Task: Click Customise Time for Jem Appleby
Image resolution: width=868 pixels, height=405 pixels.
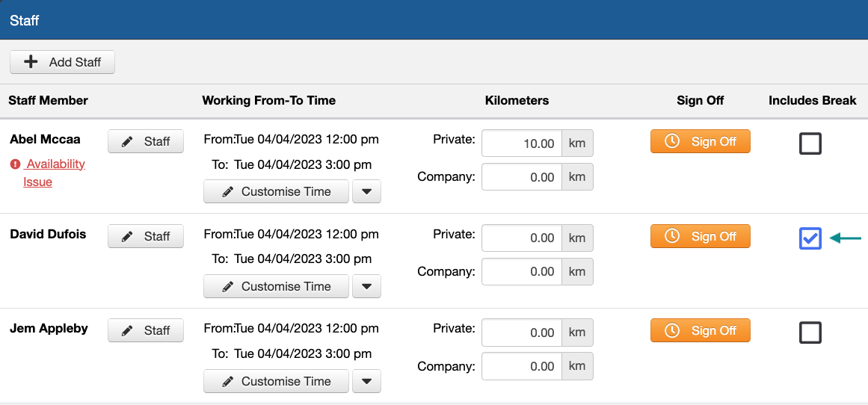Action: pyautogui.click(x=276, y=381)
